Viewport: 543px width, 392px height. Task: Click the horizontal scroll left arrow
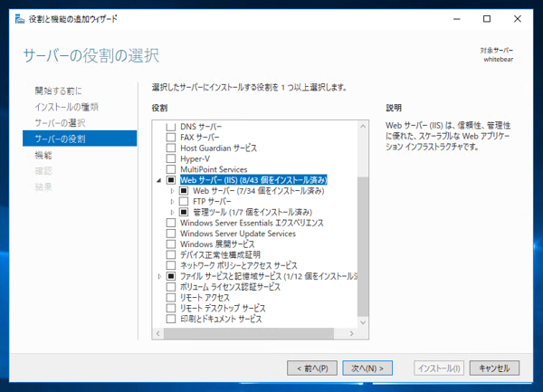tap(157, 333)
